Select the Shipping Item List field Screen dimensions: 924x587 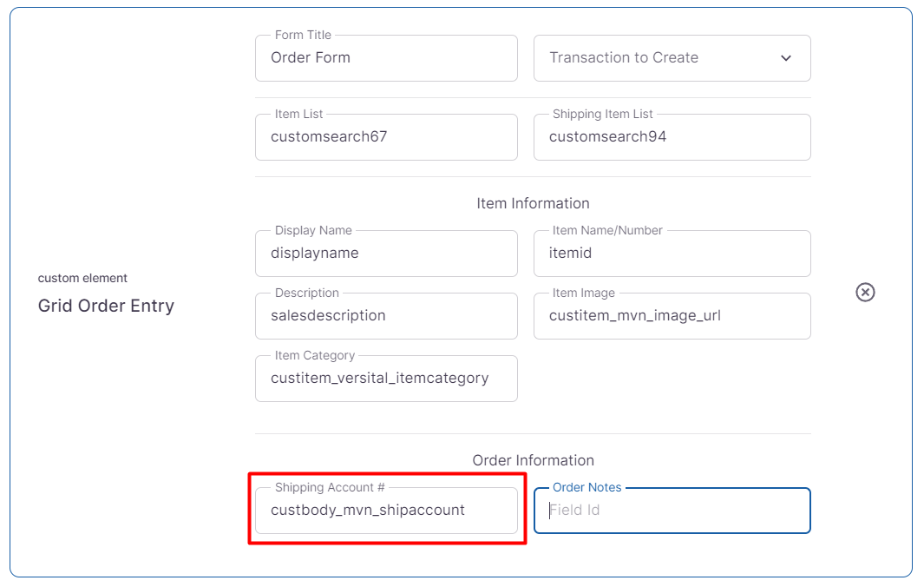click(x=671, y=137)
